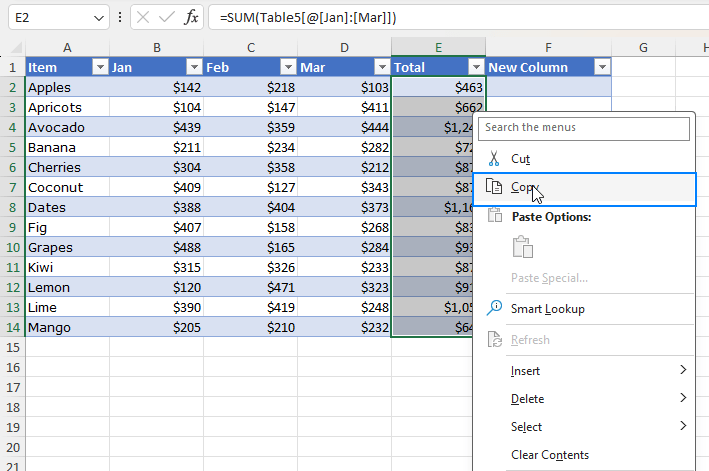This screenshot has height=471, width=709.
Task: Click the Grapes cell
Action: [67, 247]
